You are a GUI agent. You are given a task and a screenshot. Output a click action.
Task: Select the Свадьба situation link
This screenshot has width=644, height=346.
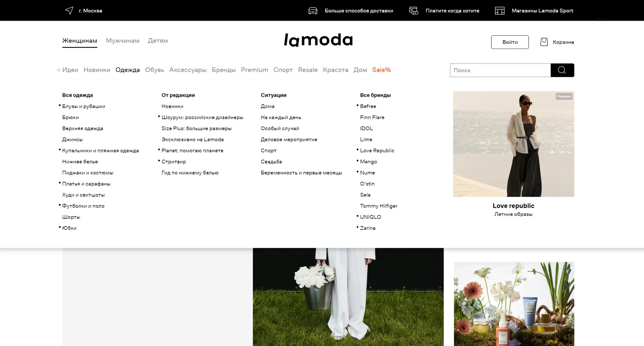click(271, 162)
